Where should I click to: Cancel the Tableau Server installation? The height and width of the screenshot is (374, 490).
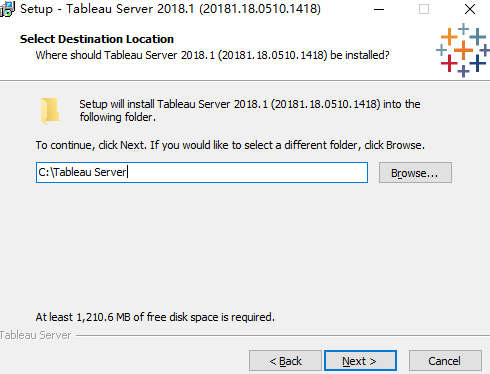point(445,361)
